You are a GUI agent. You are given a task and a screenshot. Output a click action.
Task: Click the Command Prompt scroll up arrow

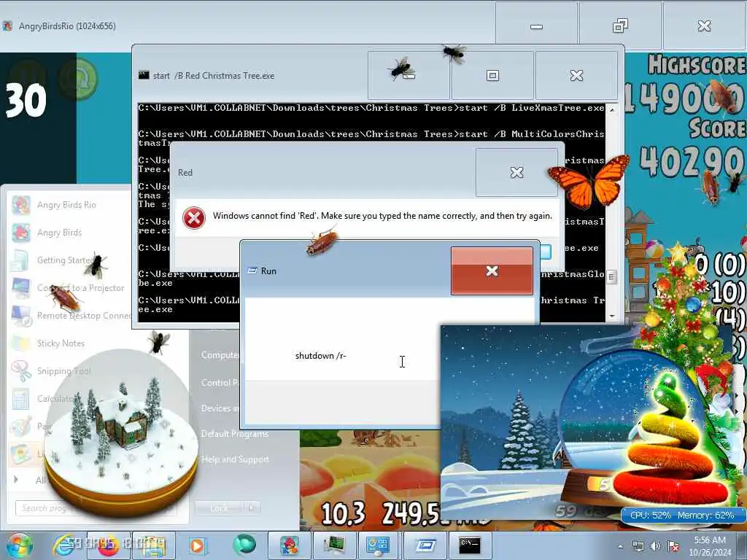(x=612, y=110)
